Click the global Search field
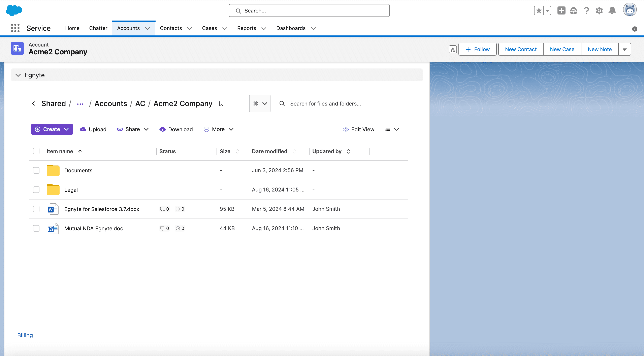Screen dimensions: 644x356 [309, 10]
